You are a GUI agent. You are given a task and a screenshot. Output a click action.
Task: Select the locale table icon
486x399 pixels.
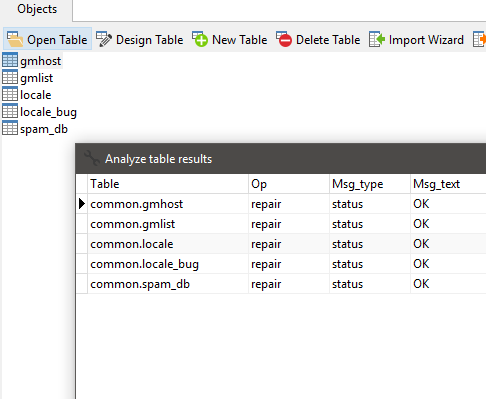click(10, 94)
